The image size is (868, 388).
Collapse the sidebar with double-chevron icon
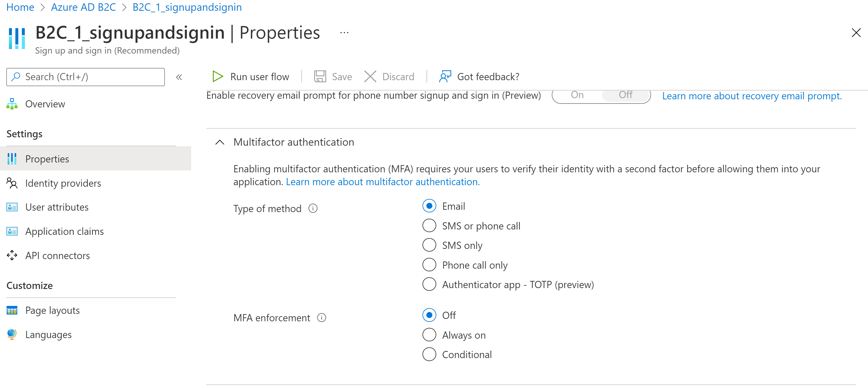tap(179, 77)
